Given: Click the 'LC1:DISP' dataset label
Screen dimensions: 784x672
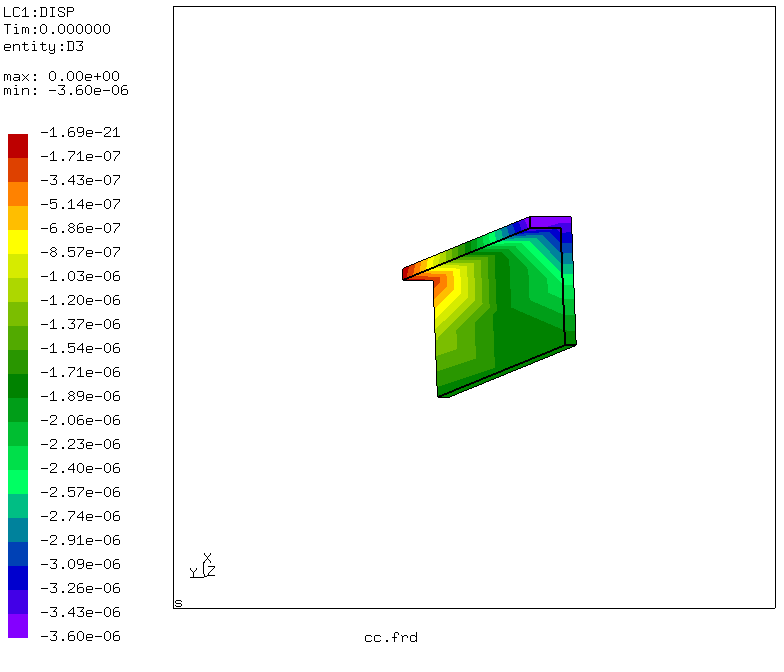Looking at the screenshot, I should [39, 12].
